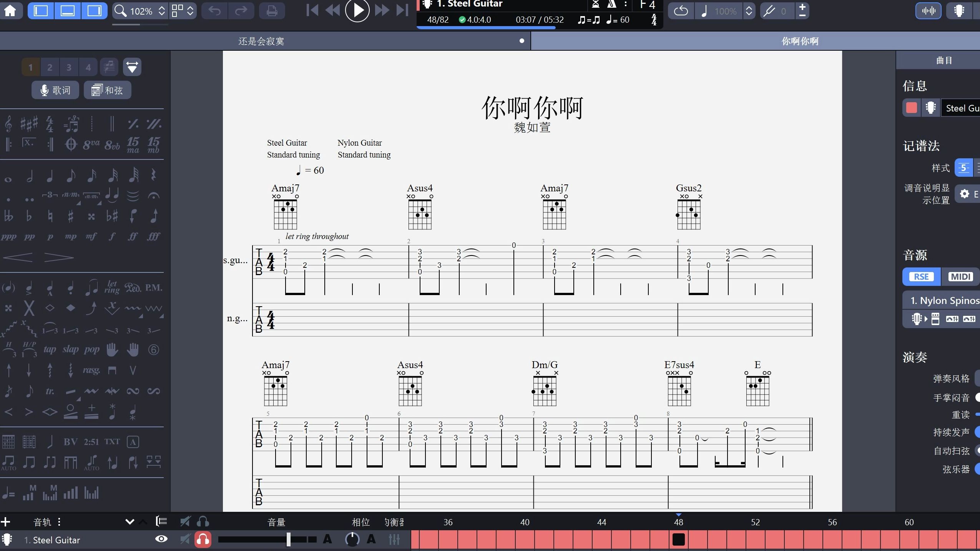This screenshot has width=980, height=551.
Task: Set dynamic to mf
Action: pos(91,237)
